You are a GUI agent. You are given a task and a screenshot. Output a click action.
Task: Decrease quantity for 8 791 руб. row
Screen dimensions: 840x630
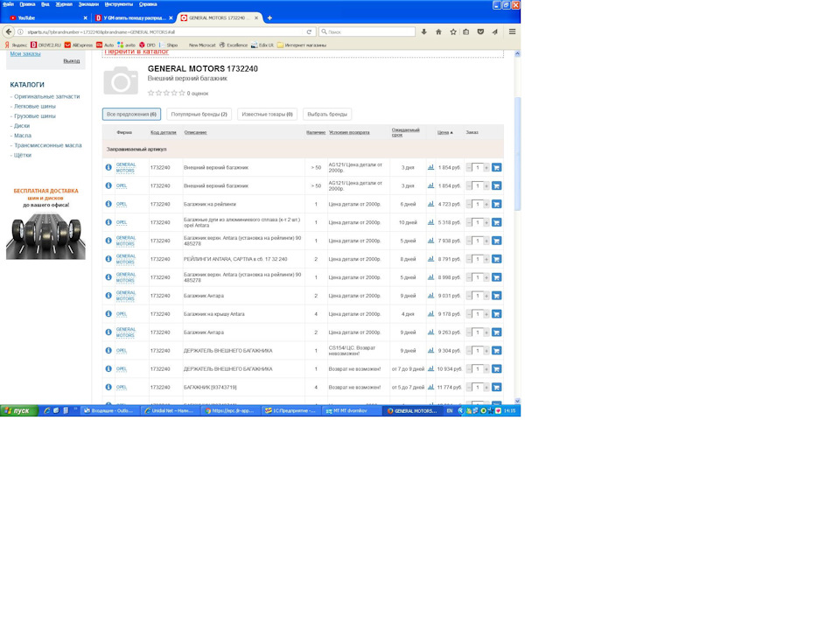tap(469, 259)
